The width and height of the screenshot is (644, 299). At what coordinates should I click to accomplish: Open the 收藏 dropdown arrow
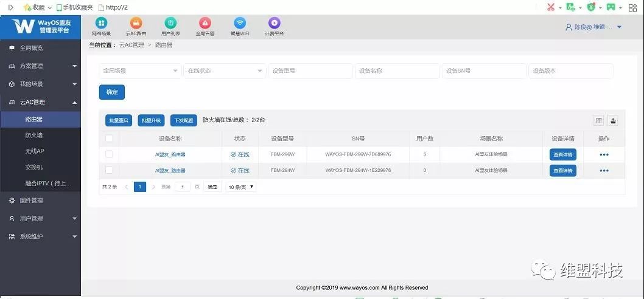coord(50,8)
